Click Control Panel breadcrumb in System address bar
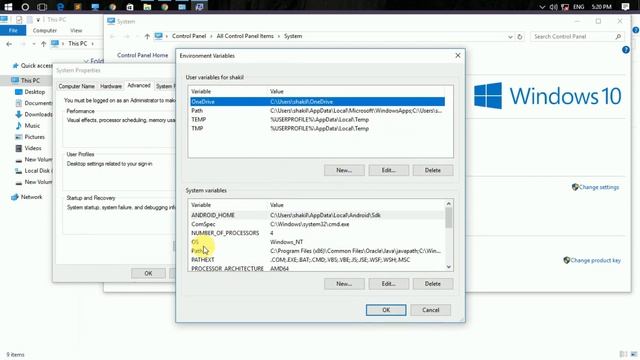Viewport: 640px width, 360px height. (189, 36)
